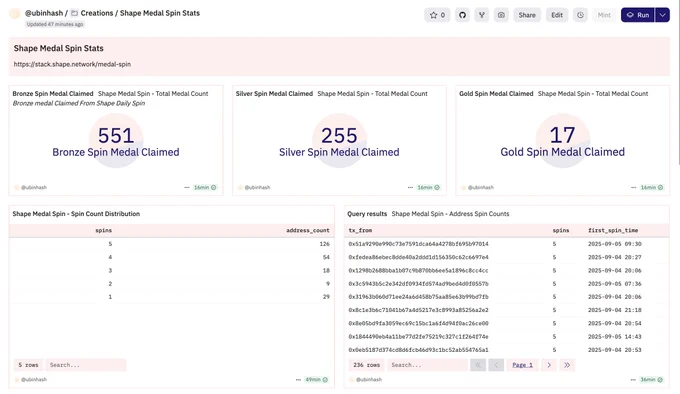Click the address_count value 126

pos(324,244)
